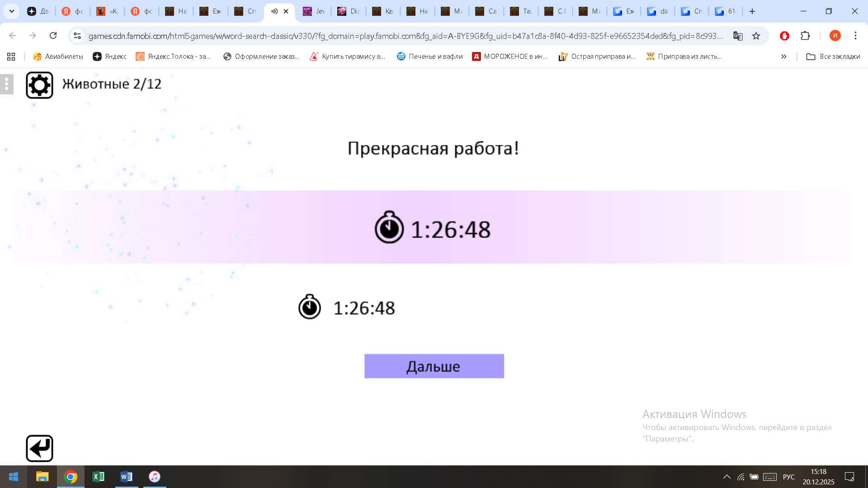Switch keyboard layout via РУС indicator
The height and width of the screenshot is (488, 868).
tap(788, 477)
